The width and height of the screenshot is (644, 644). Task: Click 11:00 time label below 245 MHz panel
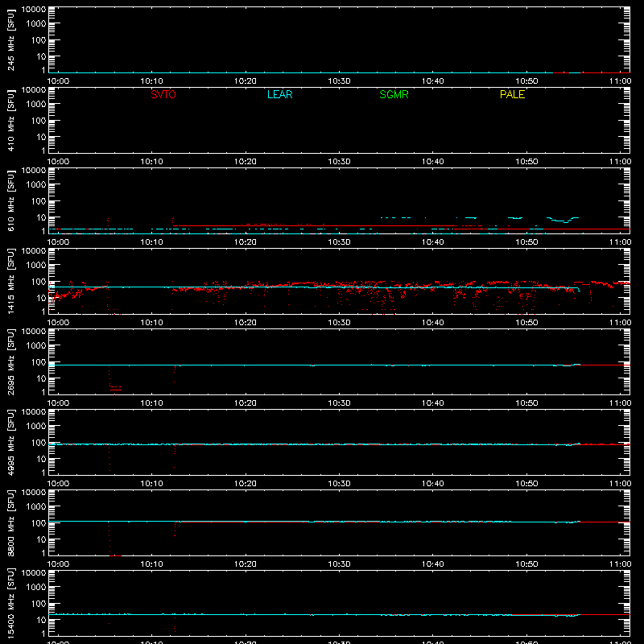620,81
